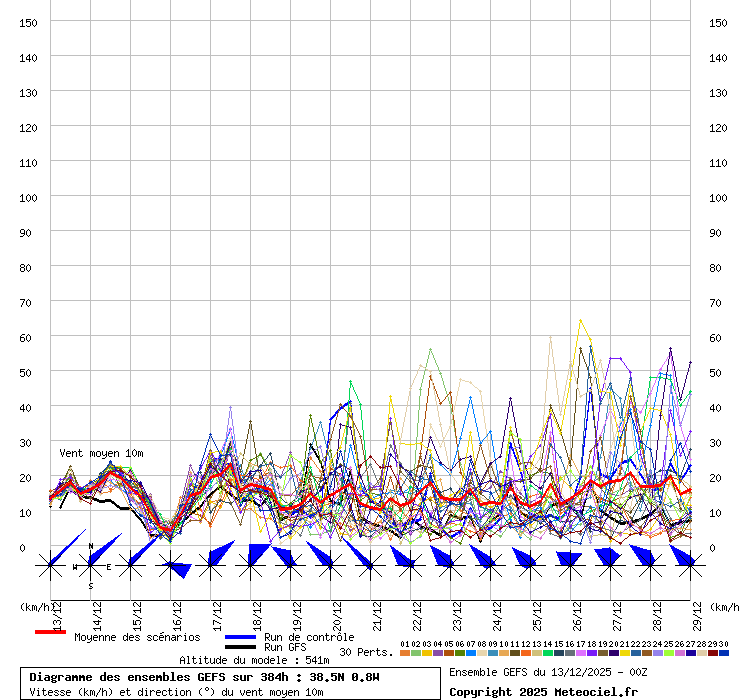Click perturbation 01 orange color swatch
This screenshot has height=700, width=740.
click(x=404, y=653)
